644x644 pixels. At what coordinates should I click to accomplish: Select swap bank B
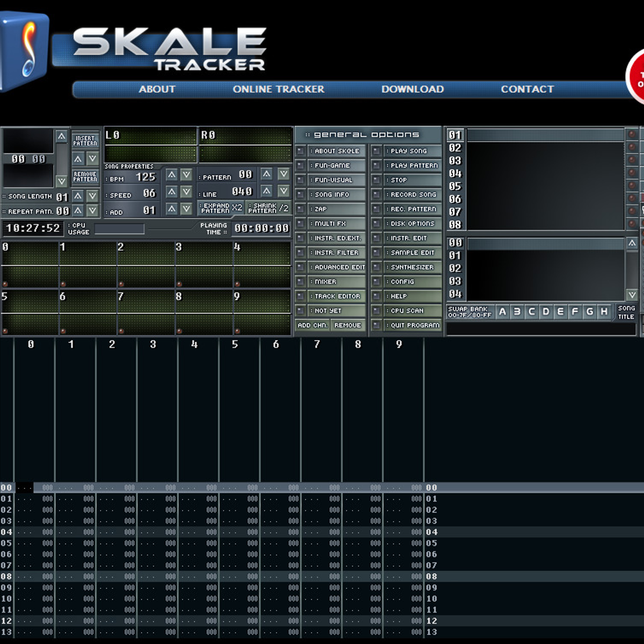pyautogui.click(x=517, y=311)
